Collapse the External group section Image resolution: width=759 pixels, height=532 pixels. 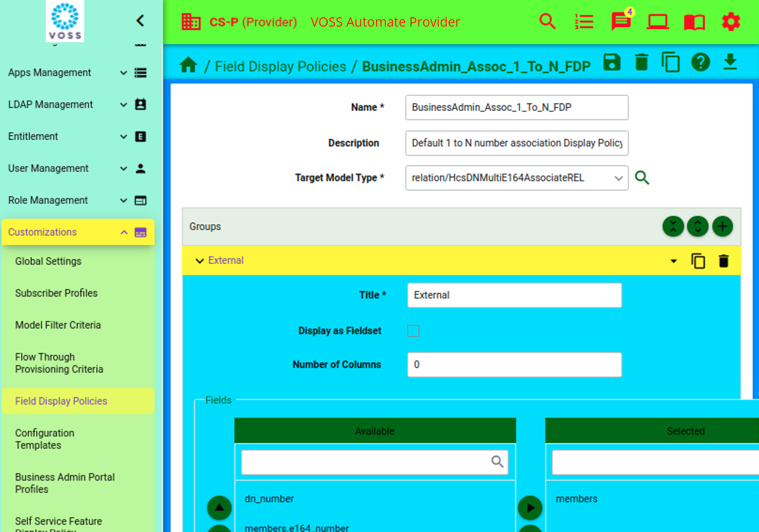(x=199, y=261)
